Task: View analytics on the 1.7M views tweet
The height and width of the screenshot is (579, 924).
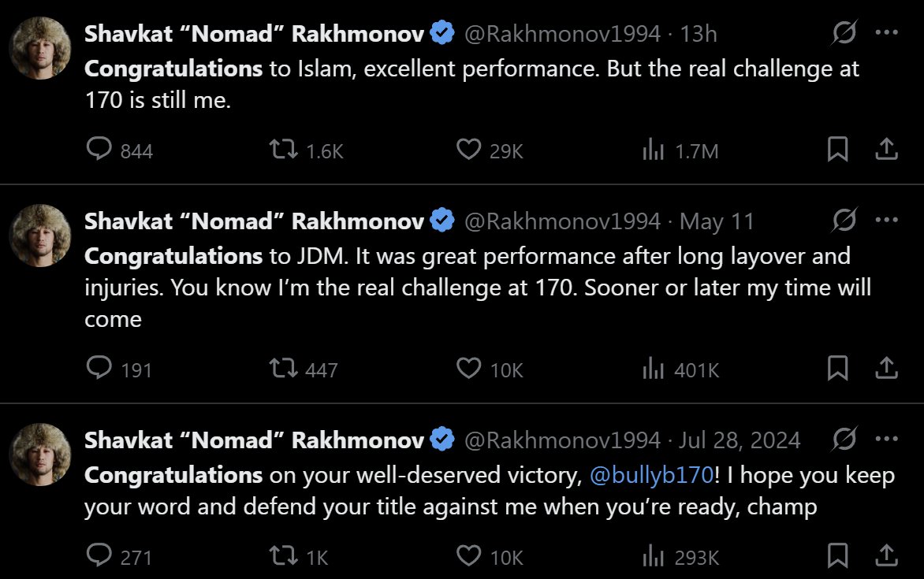Action: 654,150
